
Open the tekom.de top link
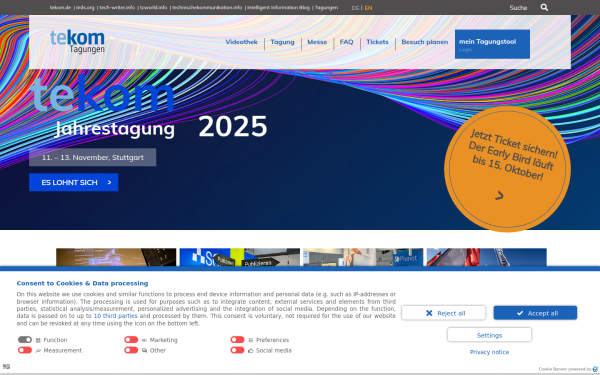tap(60, 7)
